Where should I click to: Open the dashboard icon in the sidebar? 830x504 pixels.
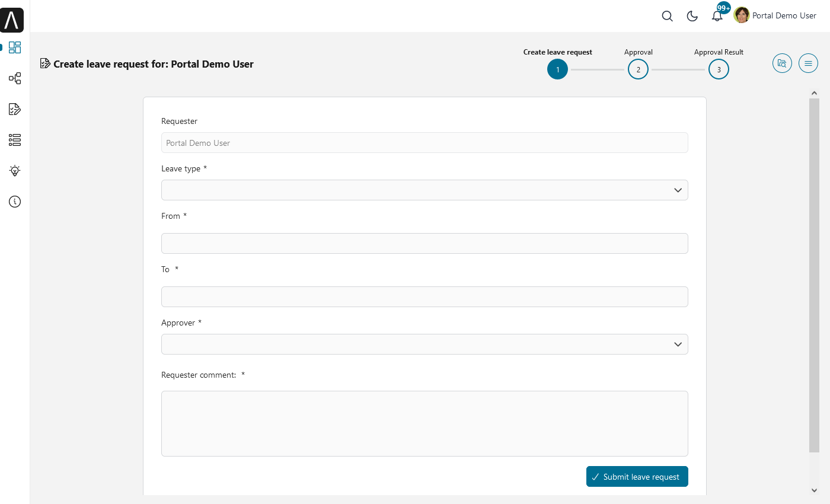point(15,47)
